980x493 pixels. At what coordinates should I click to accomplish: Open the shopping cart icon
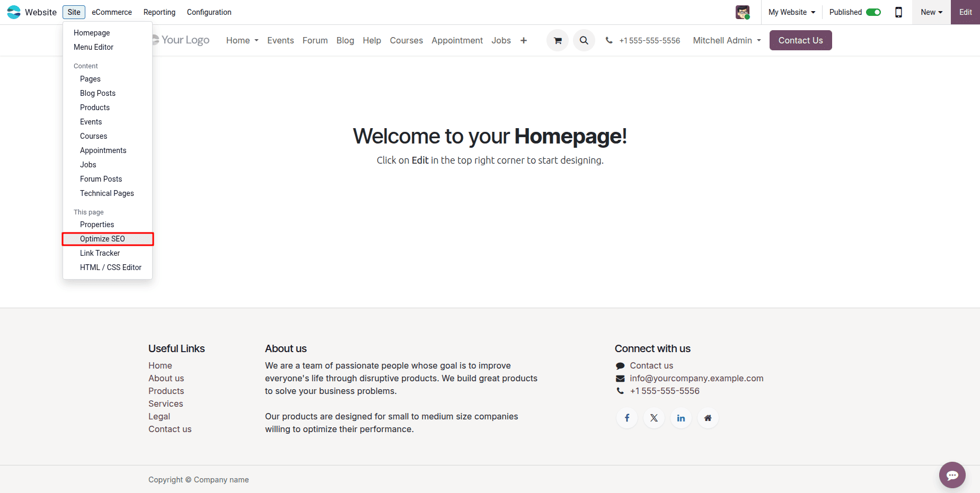pyautogui.click(x=558, y=40)
